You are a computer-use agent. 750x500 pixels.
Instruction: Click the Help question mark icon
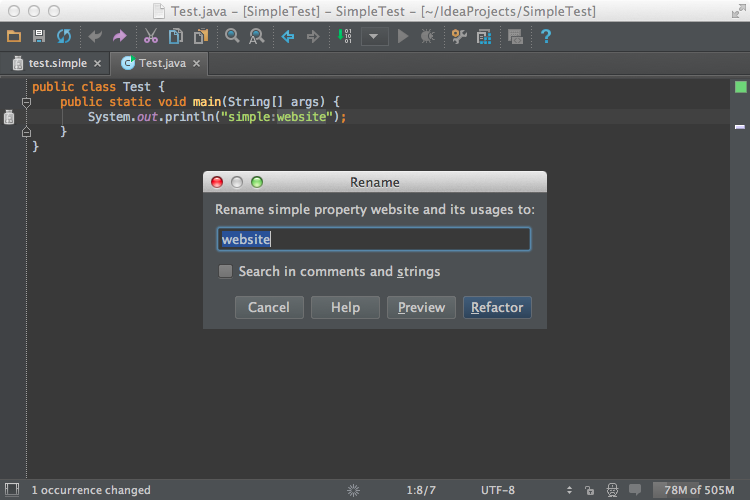[x=546, y=37]
